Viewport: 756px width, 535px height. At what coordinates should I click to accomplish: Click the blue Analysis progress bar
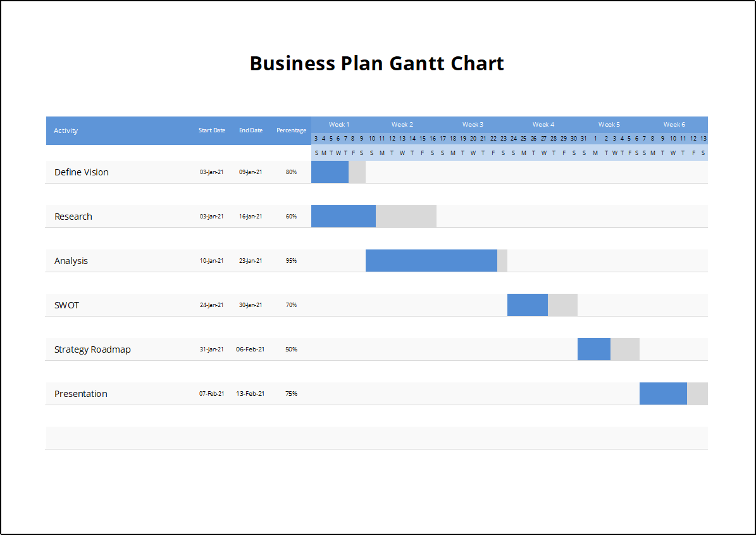(431, 261)
